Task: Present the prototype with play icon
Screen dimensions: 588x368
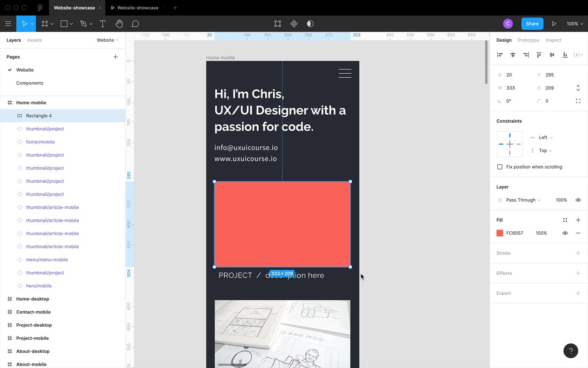Action: pos(554,24)
